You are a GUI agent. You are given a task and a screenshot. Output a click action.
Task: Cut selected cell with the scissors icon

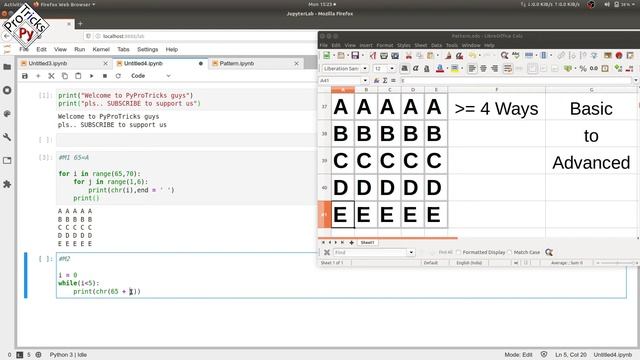(x=51, y=76)
